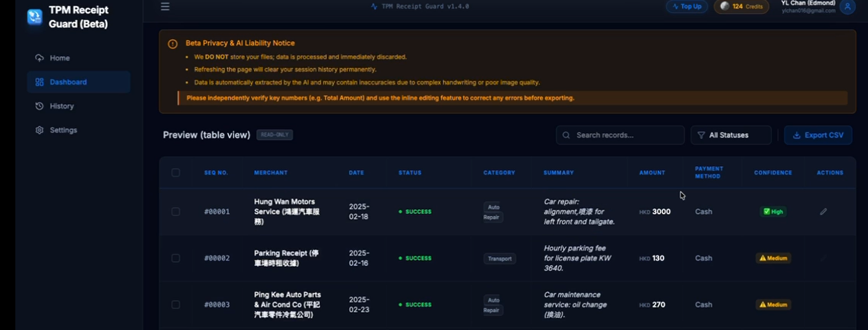Click the edit pencil for receipt #00001
Image resolution: width=868 pixels, height=330 pixels.
[823, 212]
